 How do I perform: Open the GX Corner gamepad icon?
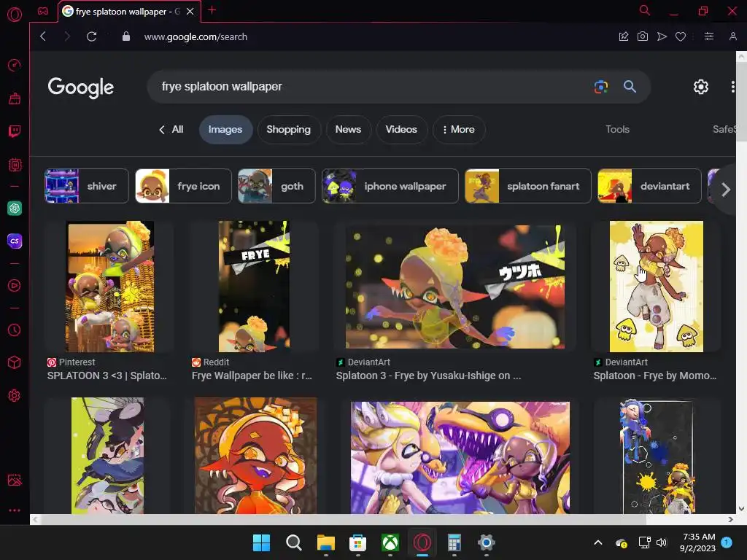(x=43, y=11)
